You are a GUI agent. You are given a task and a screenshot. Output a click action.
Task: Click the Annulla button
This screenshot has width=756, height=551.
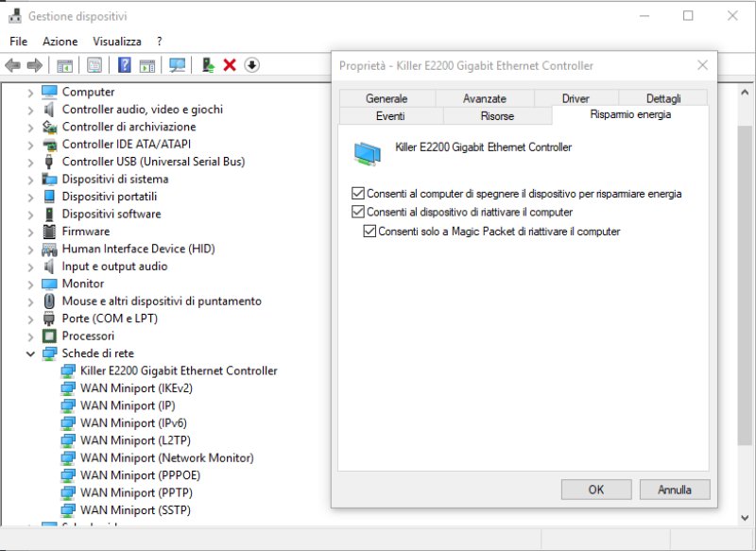(675, 490)
